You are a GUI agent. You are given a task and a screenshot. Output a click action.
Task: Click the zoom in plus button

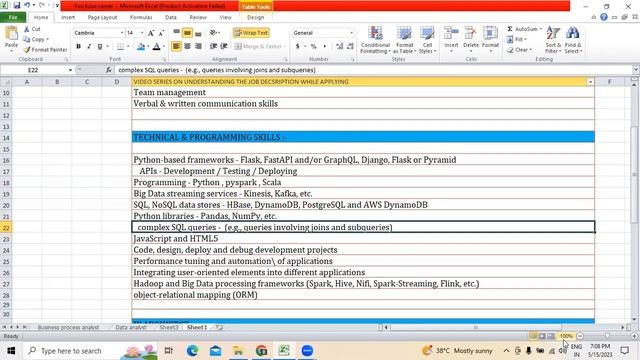click(x=634, y=336)
